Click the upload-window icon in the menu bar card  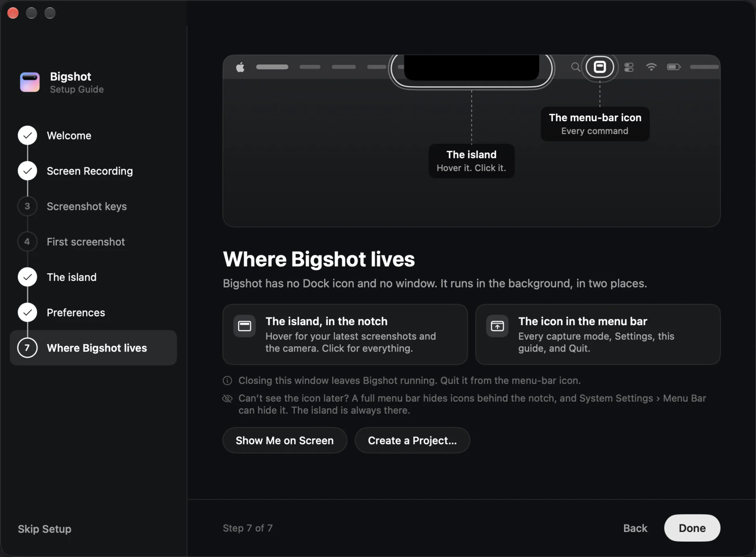click(497, 326)
